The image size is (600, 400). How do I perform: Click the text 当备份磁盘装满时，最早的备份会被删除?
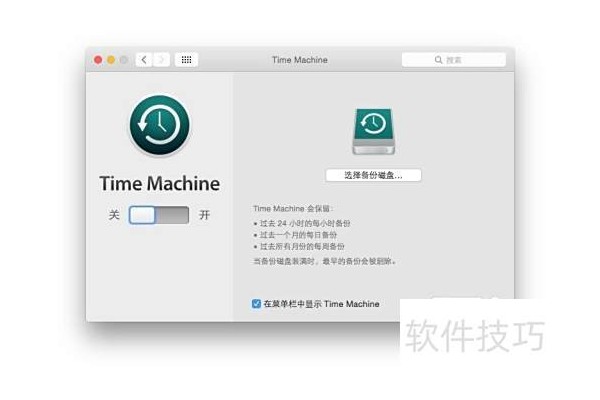(323, 261)
